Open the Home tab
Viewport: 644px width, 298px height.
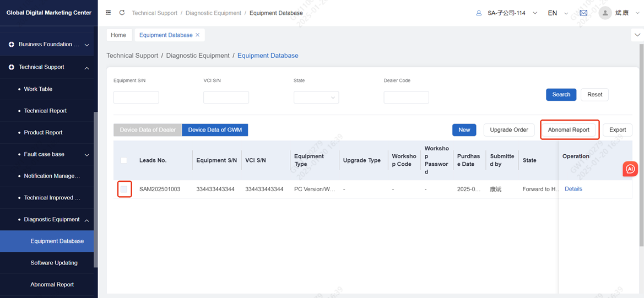(x=118, y=35)
